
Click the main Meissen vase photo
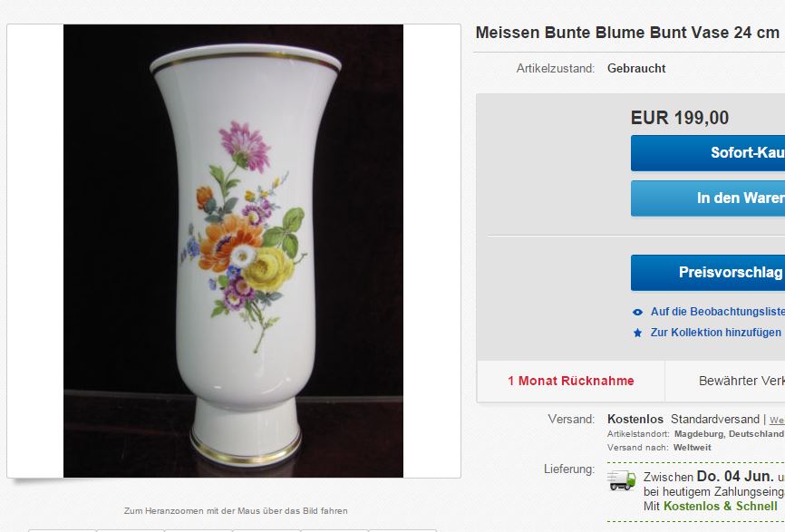[233, 251]
